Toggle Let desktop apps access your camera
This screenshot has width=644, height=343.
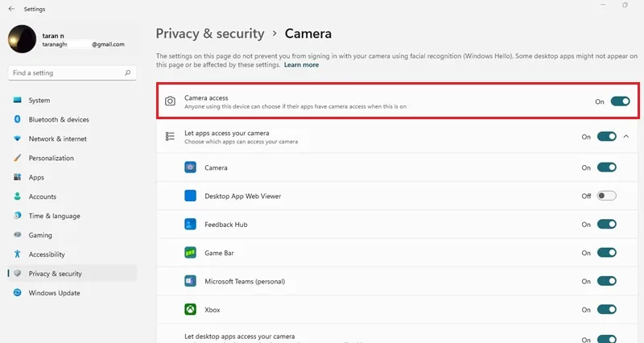click(607, 339)
